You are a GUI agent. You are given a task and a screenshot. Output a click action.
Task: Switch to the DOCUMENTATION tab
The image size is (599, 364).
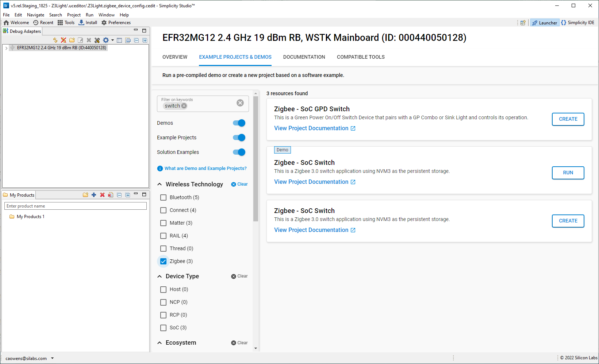pyautogui.click(x=304, y=57)
